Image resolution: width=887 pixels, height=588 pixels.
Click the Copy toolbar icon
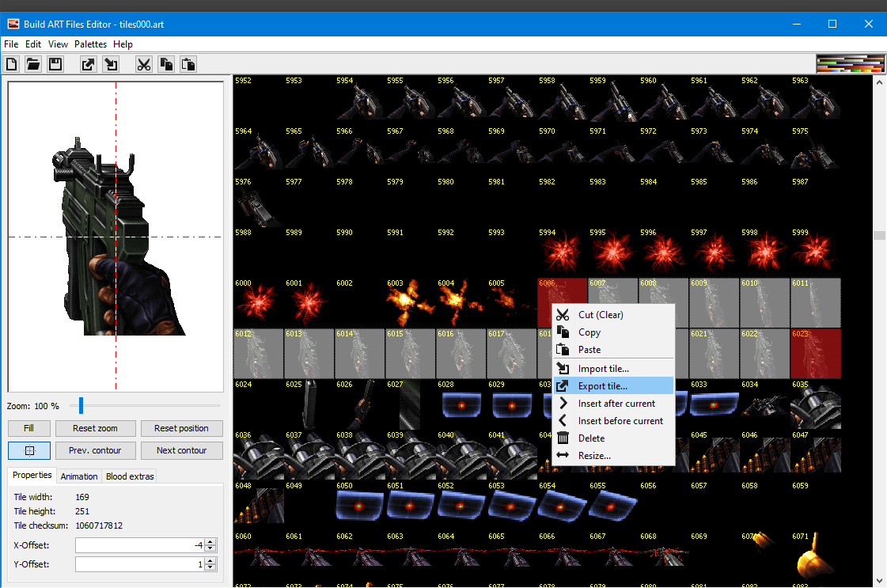coord(165,64)
